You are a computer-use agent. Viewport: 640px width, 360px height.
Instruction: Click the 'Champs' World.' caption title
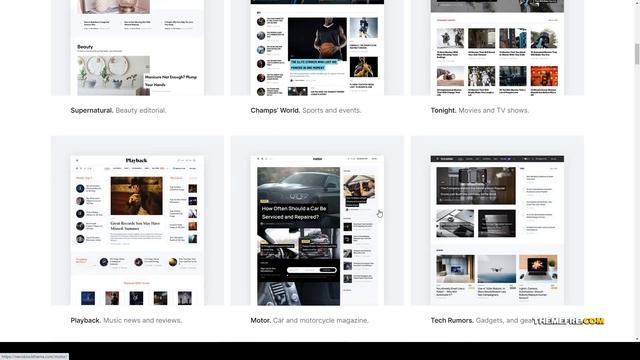coord(275,110)
